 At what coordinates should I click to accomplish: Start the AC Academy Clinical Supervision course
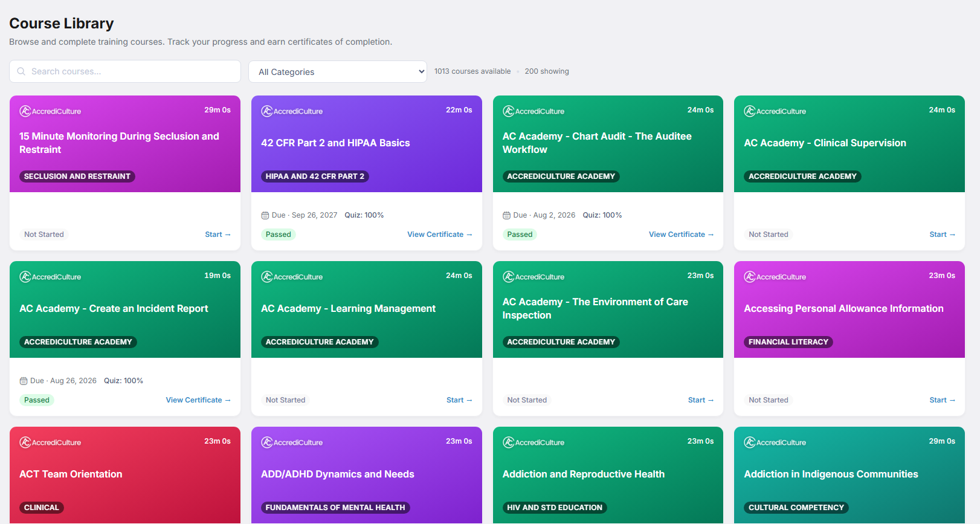tap(942, 235)
